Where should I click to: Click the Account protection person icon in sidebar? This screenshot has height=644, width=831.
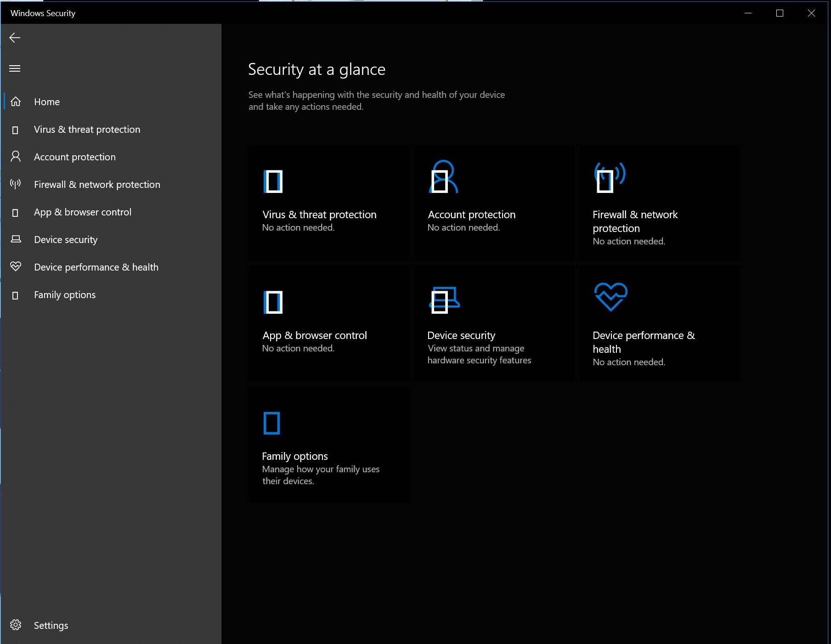[x=15, y=157]
